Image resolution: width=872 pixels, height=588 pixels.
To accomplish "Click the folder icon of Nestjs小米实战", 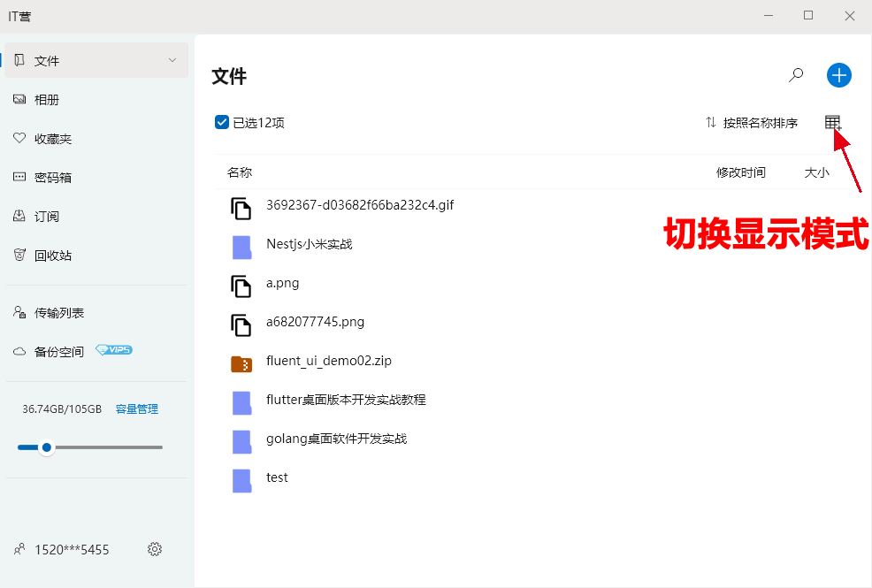I will click(242, 248).
